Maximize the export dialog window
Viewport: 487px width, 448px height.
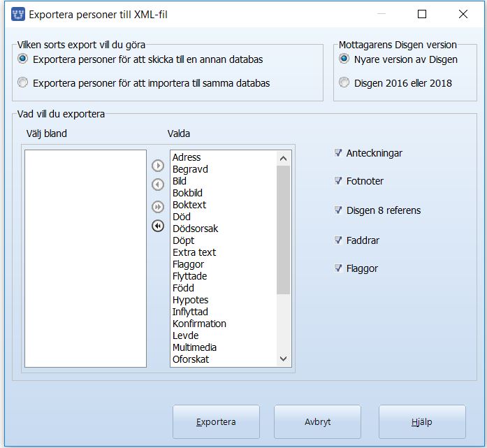pos(422,14)
